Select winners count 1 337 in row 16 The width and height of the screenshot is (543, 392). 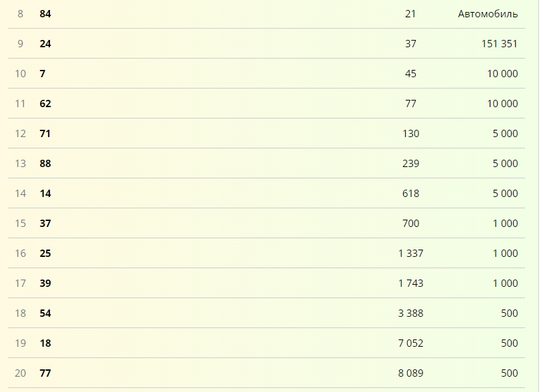click(x=411, y=254)
